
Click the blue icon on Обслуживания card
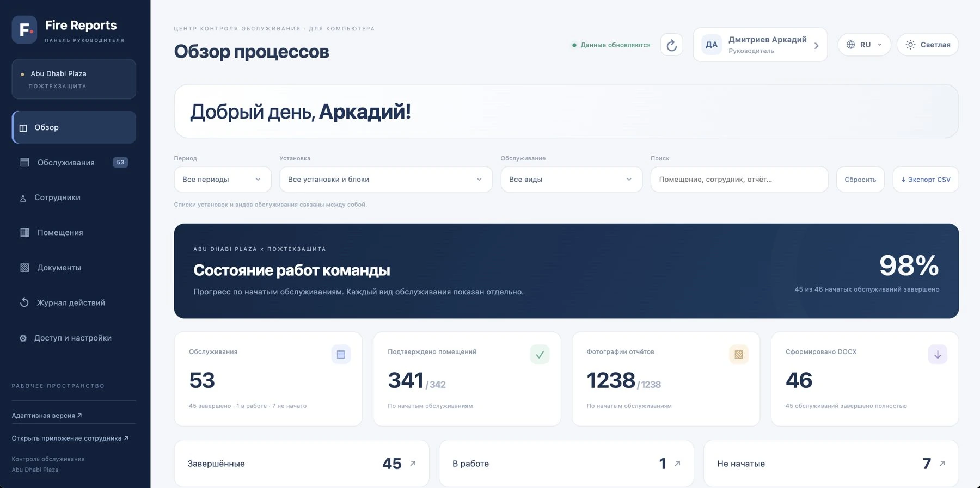pos(341,355)
